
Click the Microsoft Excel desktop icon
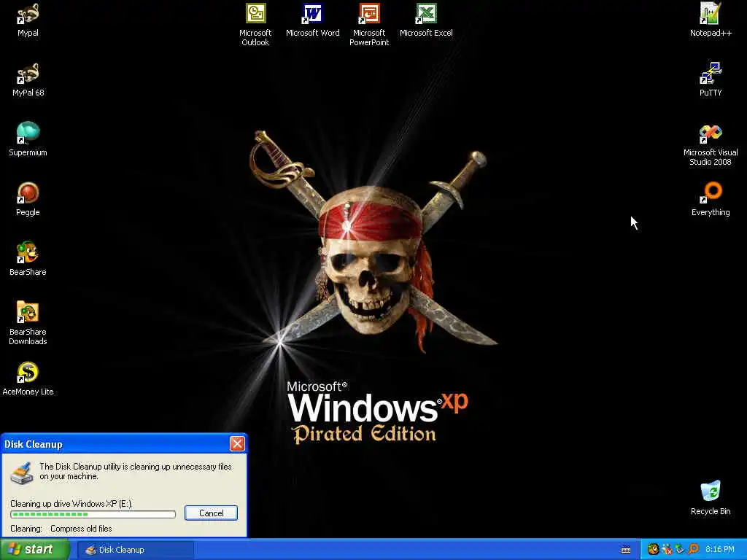tap(426, 20)
